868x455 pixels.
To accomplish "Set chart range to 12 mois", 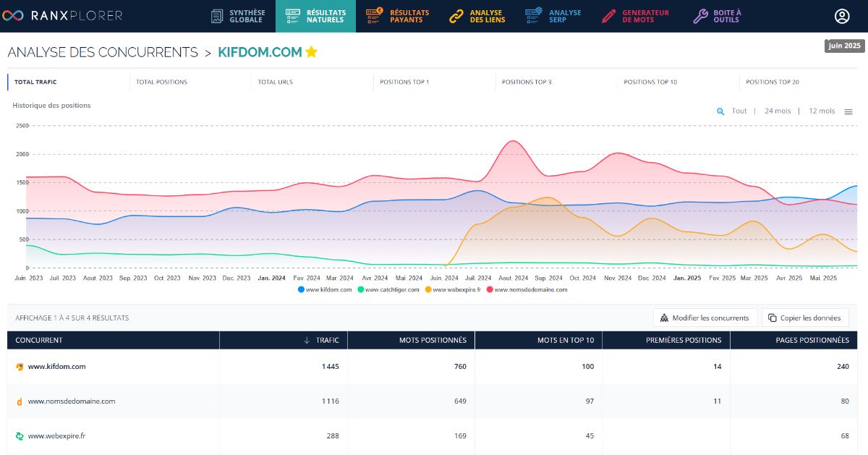I will pos(822,111).
